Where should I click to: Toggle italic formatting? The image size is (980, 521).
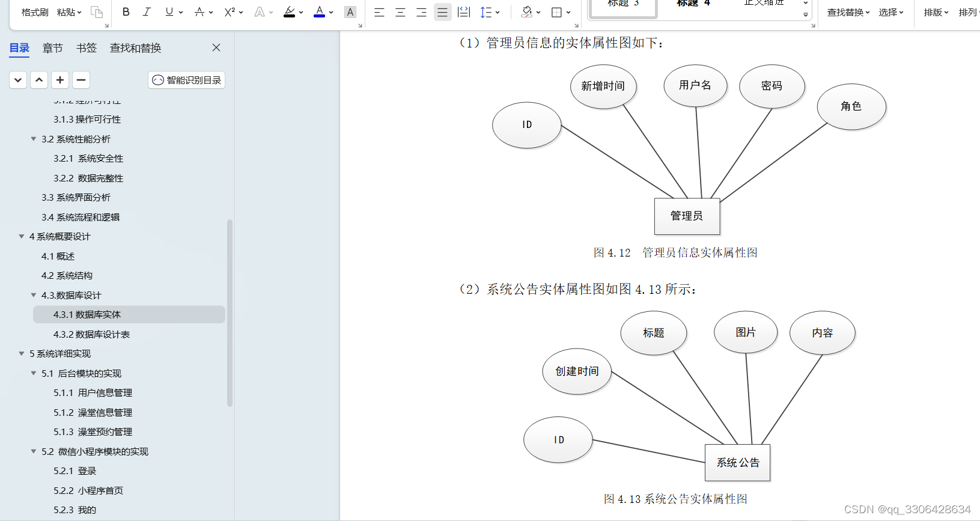click(x=147, y=12)
